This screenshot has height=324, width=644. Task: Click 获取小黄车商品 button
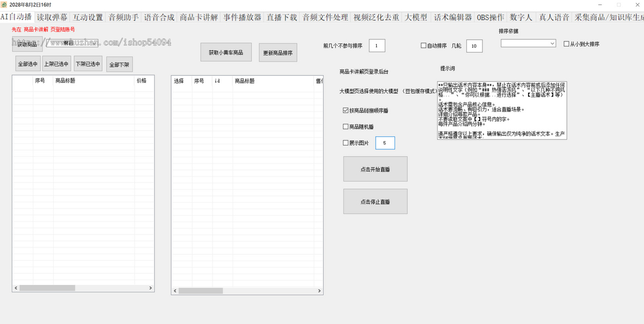click(x=226, y=53)
